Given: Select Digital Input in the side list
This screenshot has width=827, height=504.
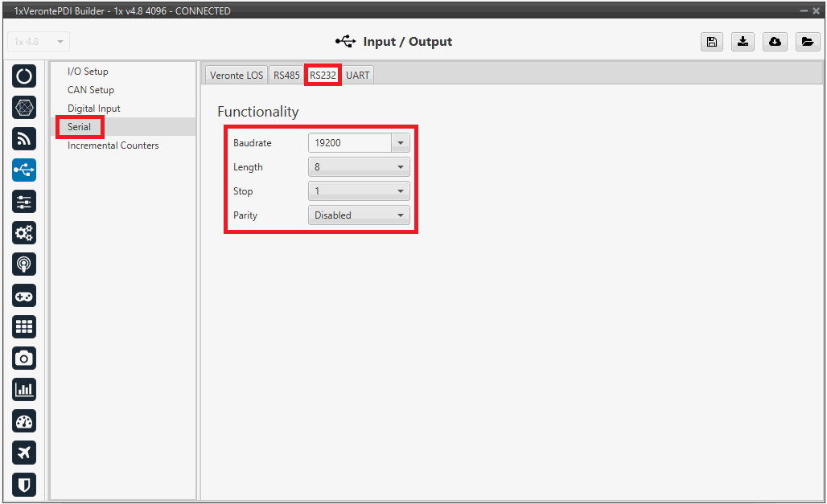Looking at the screenshot, I should click(93, 109).
